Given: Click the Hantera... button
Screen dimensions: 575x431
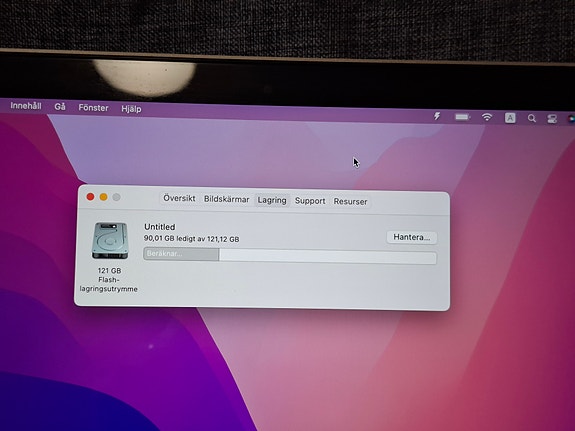Looking at the screenshot, I should [411, 237].
